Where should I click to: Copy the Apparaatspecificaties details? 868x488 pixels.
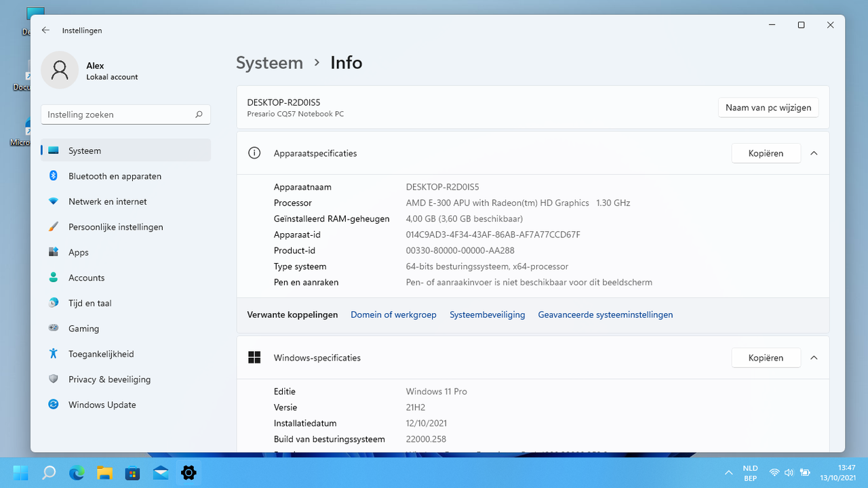point(766,153)
